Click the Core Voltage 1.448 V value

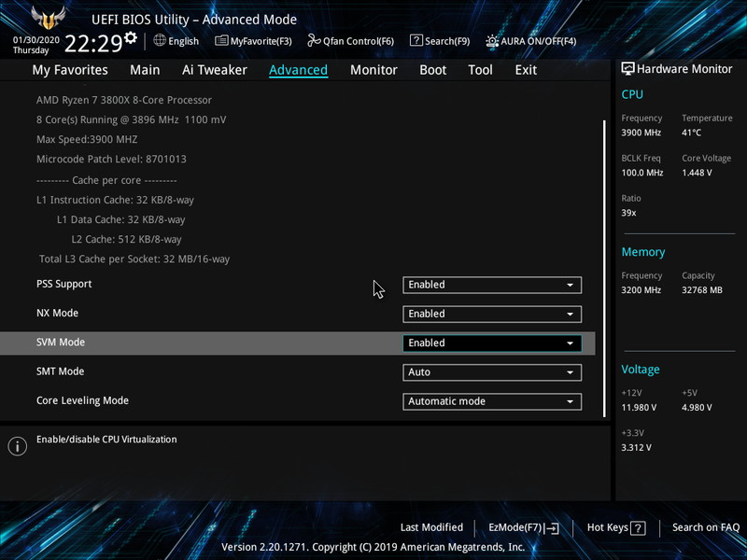tap(697, 173)
